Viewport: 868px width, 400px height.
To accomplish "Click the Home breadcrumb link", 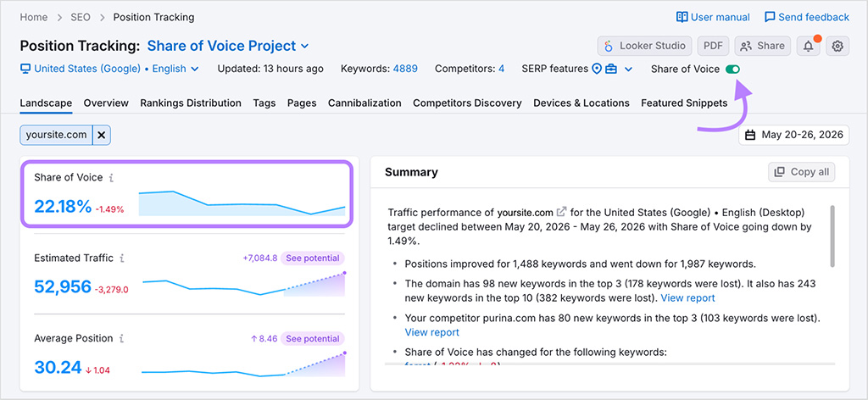I will (34, 17).
